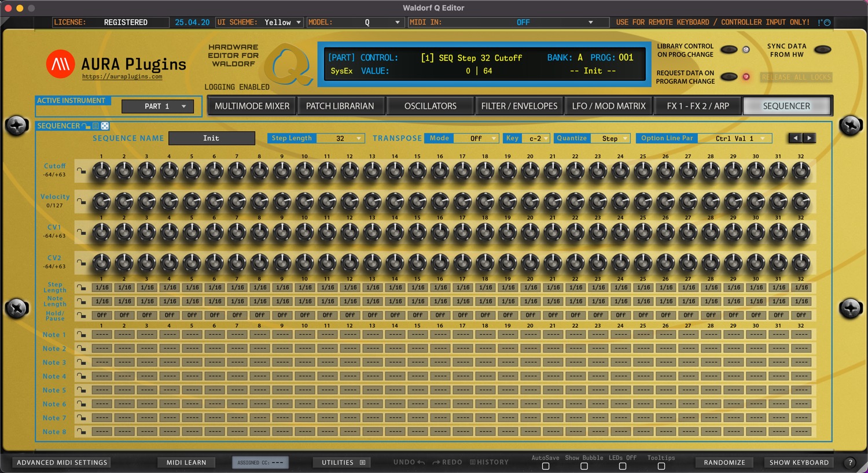Enable the Tooltips checkbox

tap(661, 466)
